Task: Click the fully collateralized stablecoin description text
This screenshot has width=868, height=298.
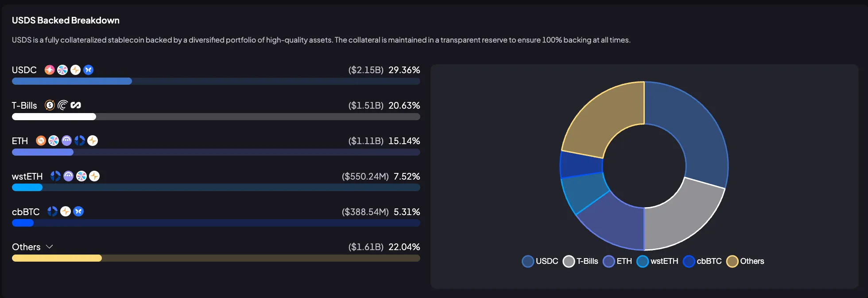Action: pyautogui.click(x=321, y=40)
